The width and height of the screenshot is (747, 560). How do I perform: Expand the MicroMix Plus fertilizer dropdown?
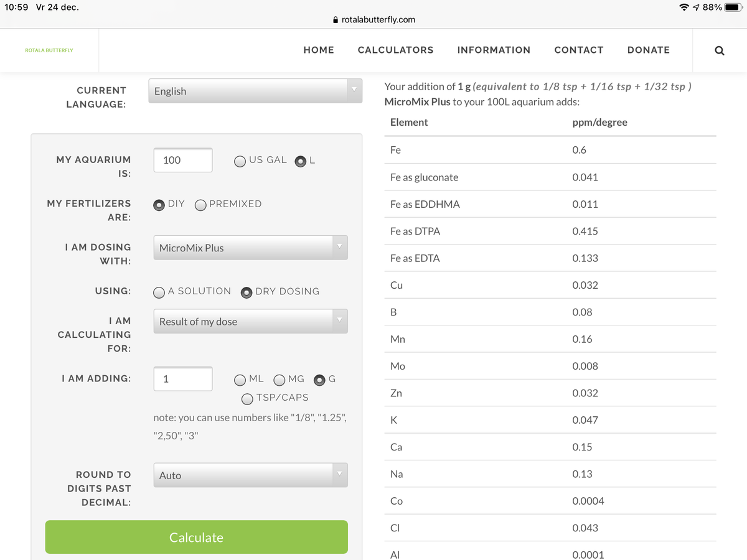[250, 248]
